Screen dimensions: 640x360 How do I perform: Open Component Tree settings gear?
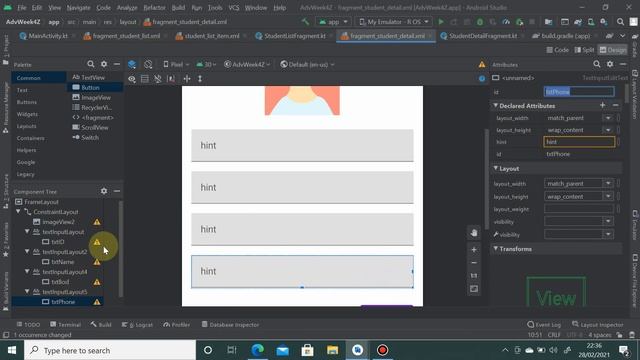(x=104, y=191)
